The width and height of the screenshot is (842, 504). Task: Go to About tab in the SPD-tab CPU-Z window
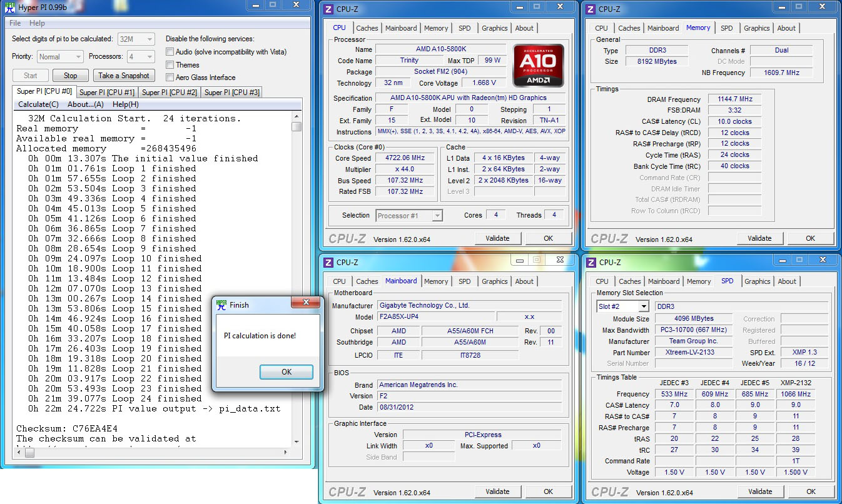[x=787, y=281]
